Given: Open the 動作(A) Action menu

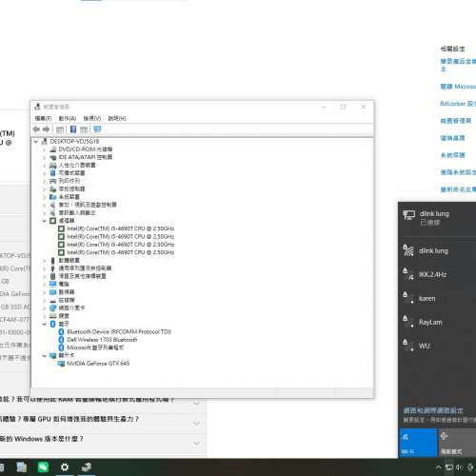Looking at the screenshot, I should pyautogui.click(x=68, y=118).
